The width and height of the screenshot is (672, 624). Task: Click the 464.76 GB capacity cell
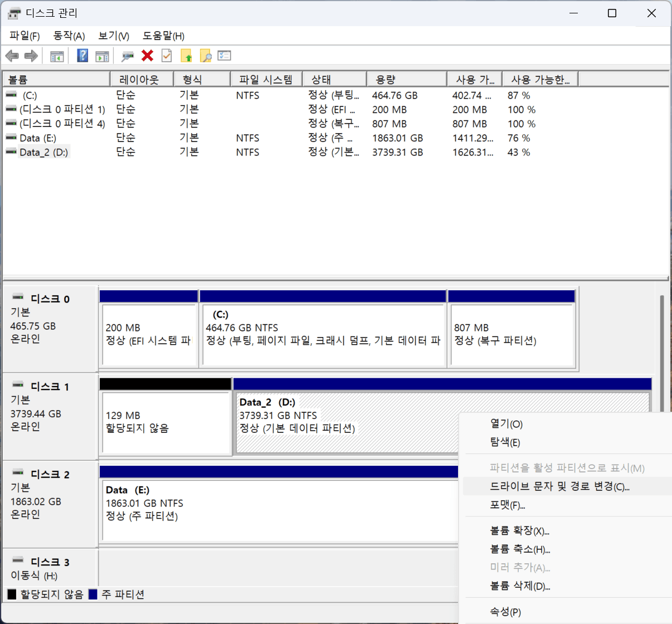[x=395, y=95]
